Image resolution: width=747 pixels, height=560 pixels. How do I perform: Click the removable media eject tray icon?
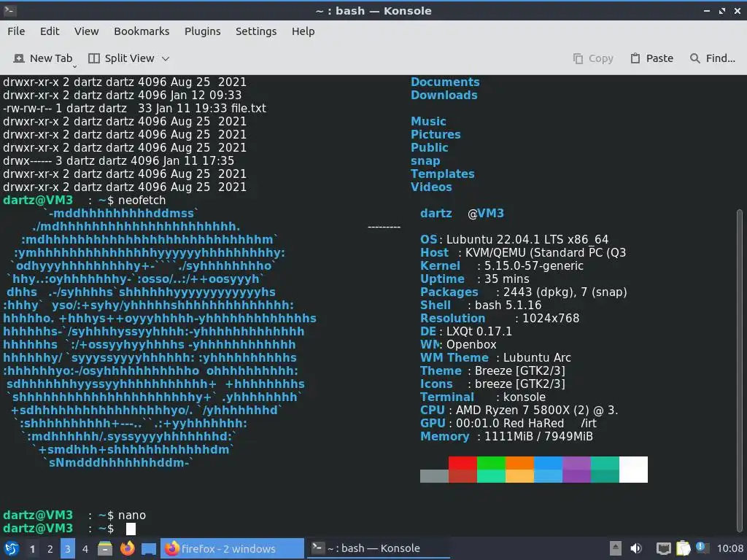(x=616, y=548)
